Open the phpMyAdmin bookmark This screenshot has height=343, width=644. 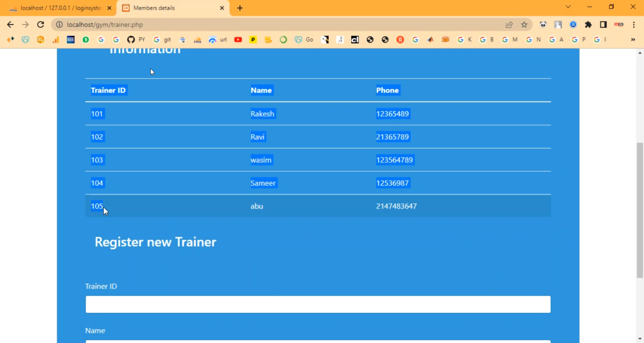197,39
